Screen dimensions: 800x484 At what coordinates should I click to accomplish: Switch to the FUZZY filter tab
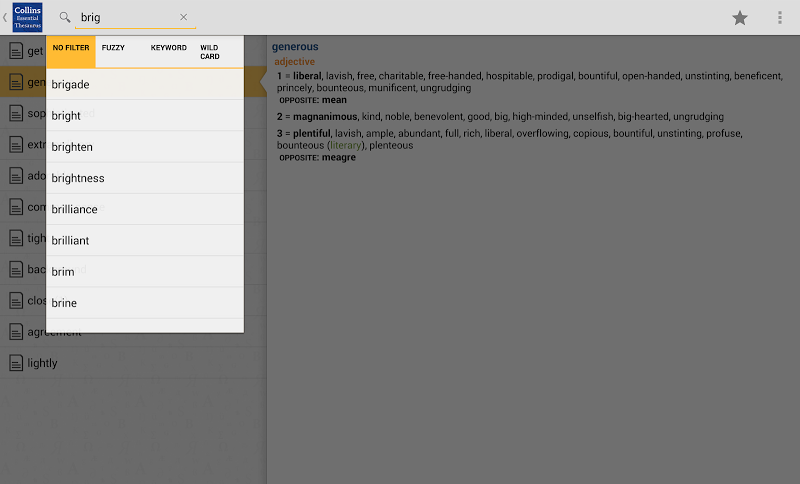tap(120, 52)
